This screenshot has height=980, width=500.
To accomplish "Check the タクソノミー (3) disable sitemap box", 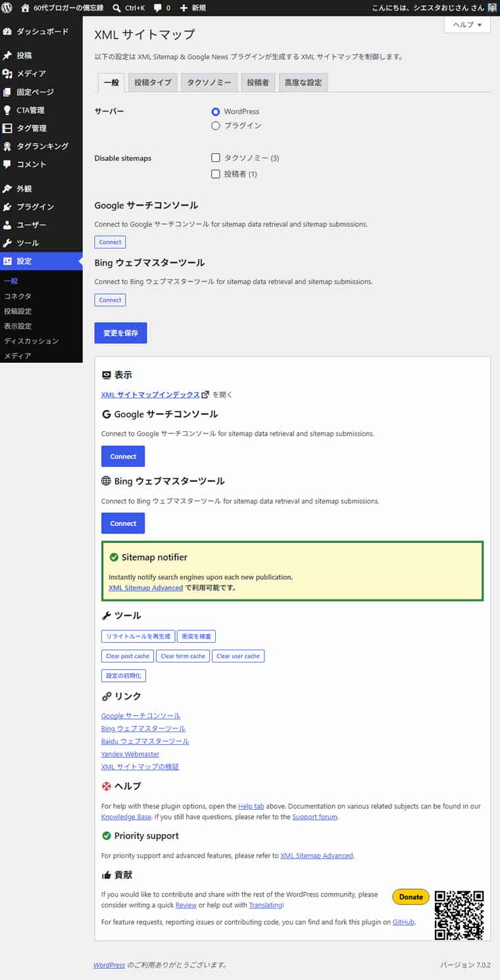I will pos(215,158).
